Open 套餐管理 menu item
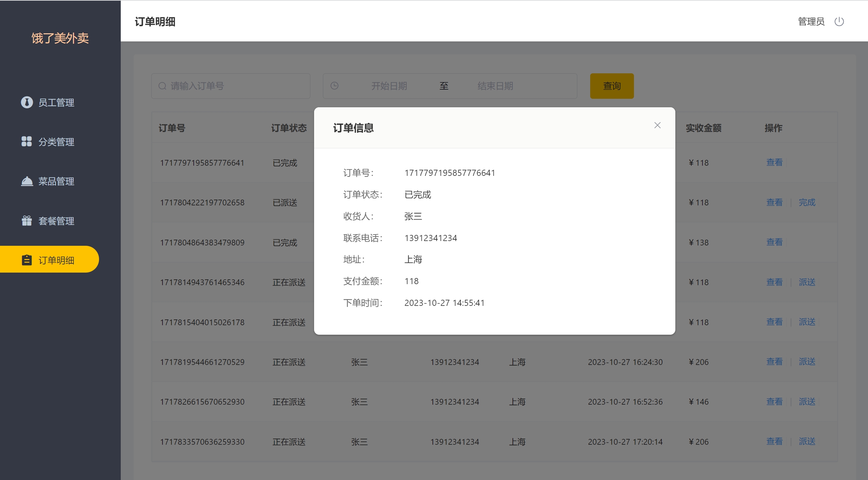Image resolution: width=868 pixels, height=480 pixels. [56, 221]
